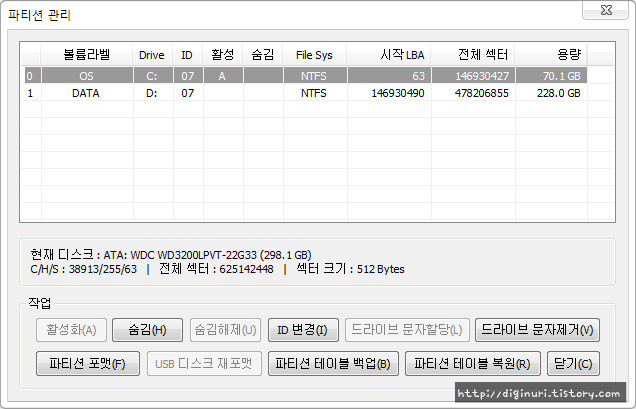Image resolution: width=636 pixels, height=409 pixels.
Task: Click the 시작 LBA column header
Action: tap(389, 54)
